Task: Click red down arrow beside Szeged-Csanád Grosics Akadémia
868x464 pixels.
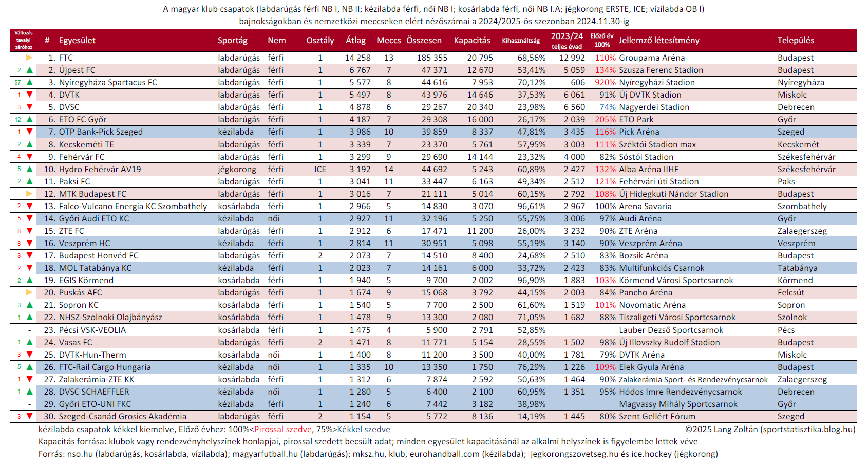Action: (x=29, y=416)
